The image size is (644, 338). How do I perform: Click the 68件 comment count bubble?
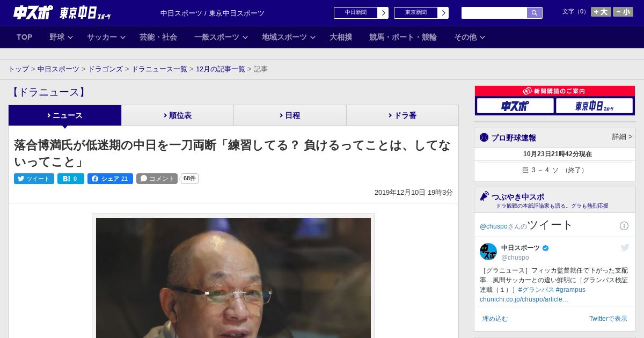(189, 179)
